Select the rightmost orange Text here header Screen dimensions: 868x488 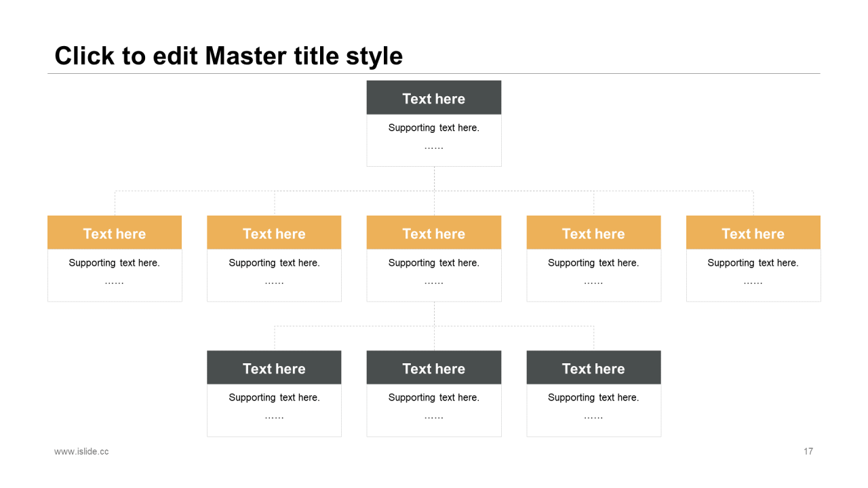point(753,233)
